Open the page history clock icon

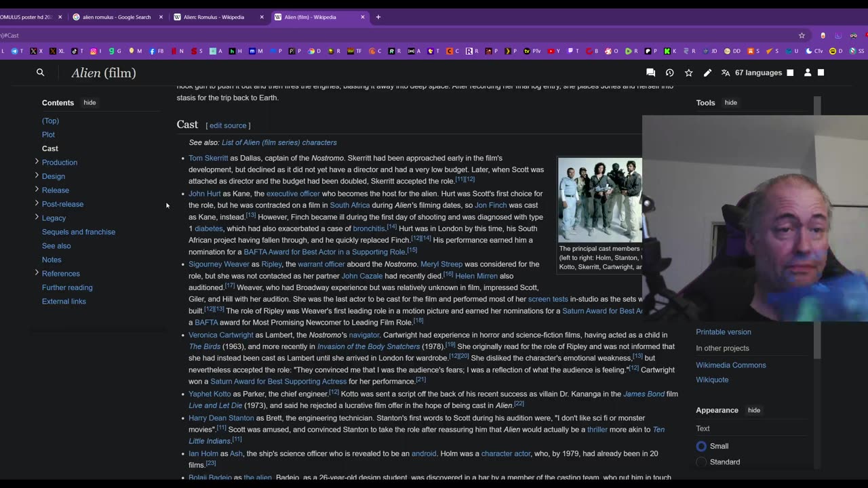tap(669, 73)
